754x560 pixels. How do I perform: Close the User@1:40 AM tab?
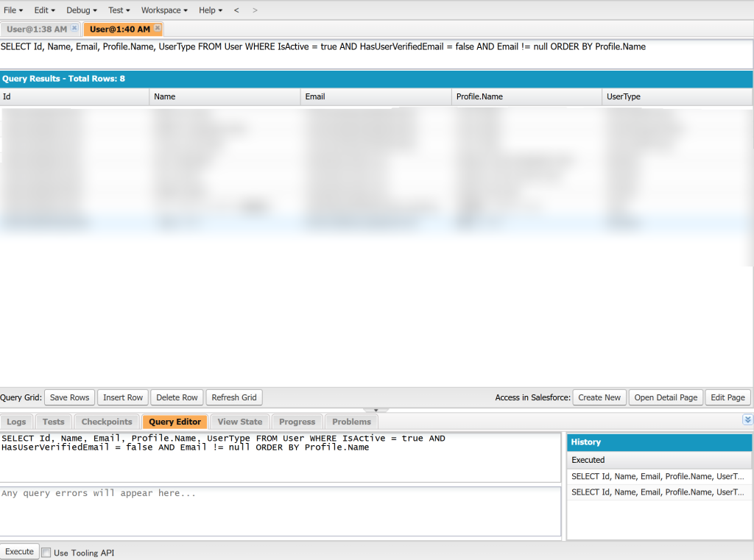pyautogui.click(x=158, y=28)
